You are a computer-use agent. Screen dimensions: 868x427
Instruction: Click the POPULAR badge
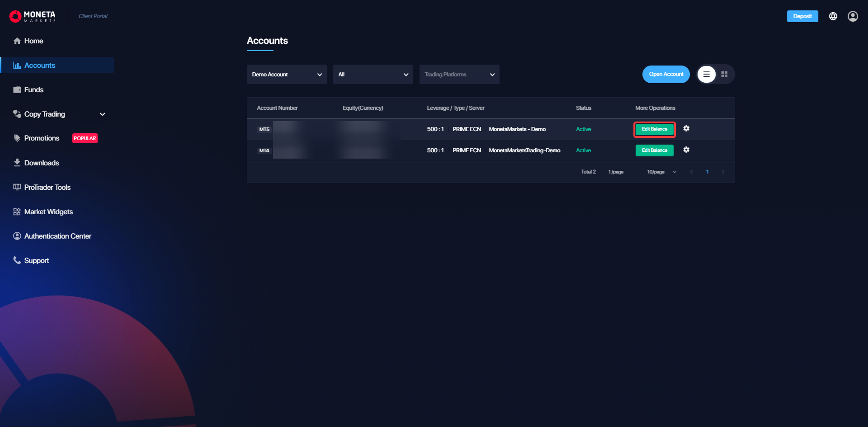(x=85, y=138)
